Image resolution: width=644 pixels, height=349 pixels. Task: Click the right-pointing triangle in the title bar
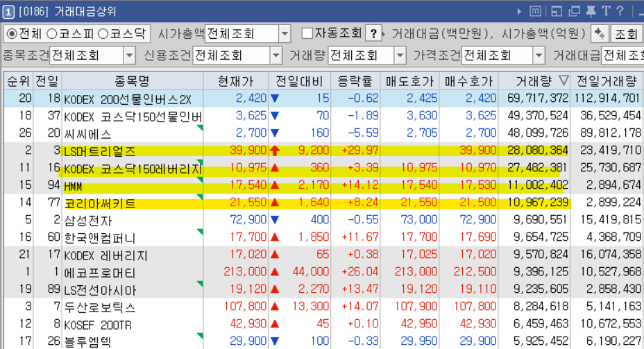519,12
